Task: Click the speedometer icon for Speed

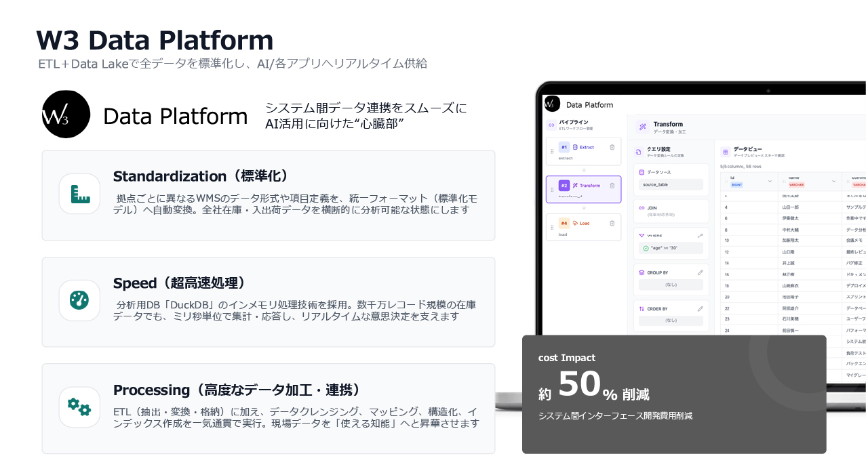Action: coord(80,300)
